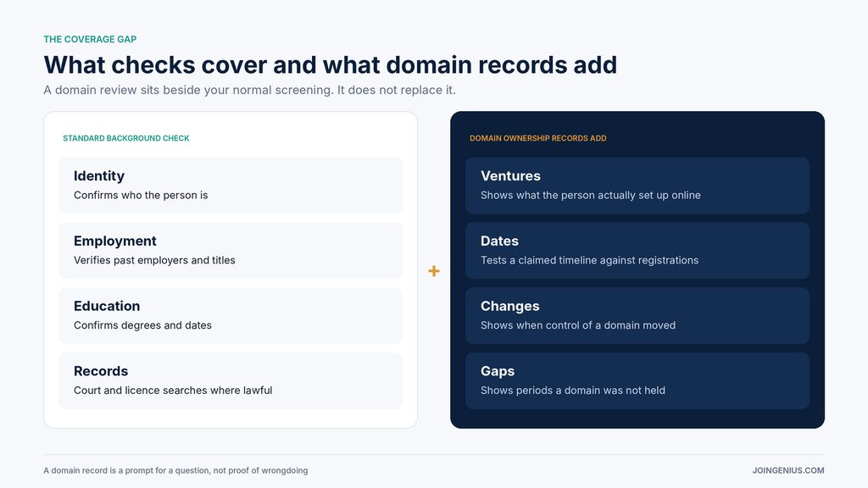
Task: Click the 'Gaps' card heading
Action: [x=498, y=371]
